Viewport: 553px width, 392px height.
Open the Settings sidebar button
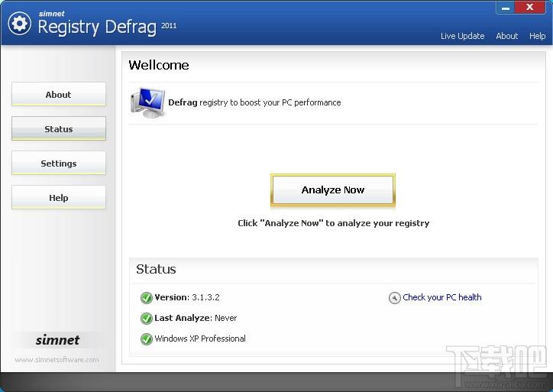click(59, 163)
